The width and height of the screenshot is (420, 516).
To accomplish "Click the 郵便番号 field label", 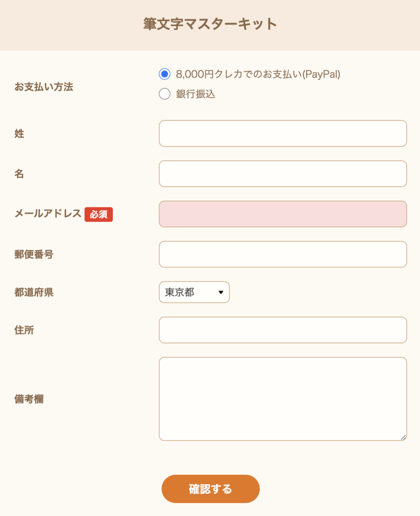I will click(x=34, y=254).
